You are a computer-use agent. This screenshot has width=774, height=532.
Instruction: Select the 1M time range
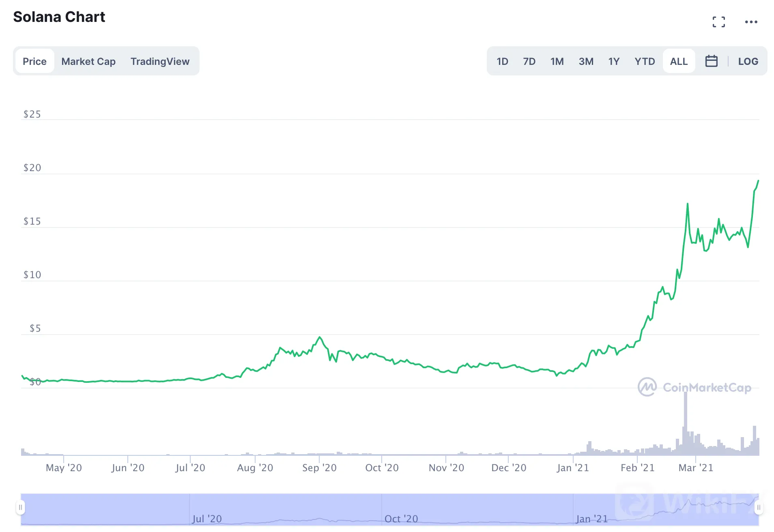click(x=557, y=61)
